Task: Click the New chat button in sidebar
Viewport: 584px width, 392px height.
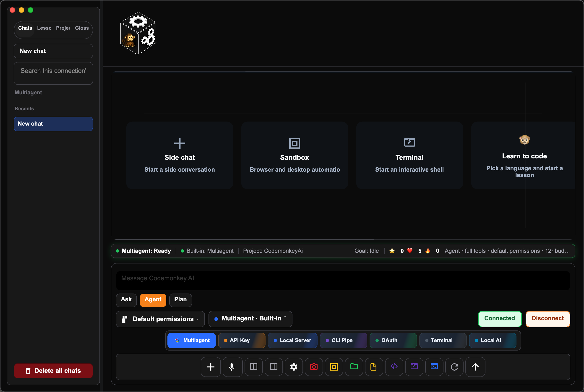Action: pyautogui.click(x=53, y=51)
